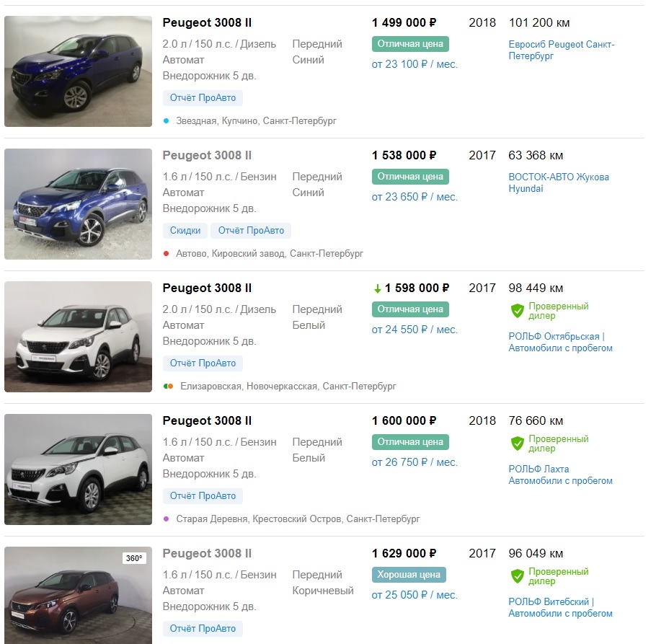
Task: Click the blue metro dot next to Звездная
Action: coord(167,120)
